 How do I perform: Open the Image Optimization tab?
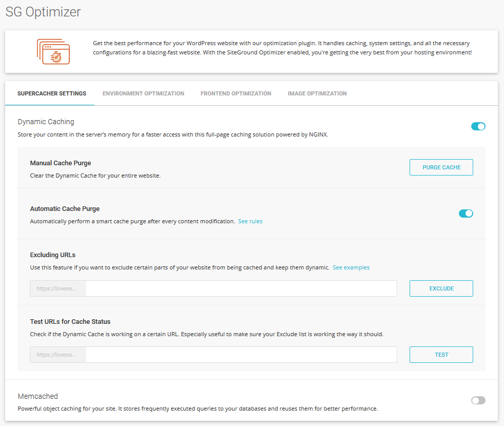[x=317, y=93]
